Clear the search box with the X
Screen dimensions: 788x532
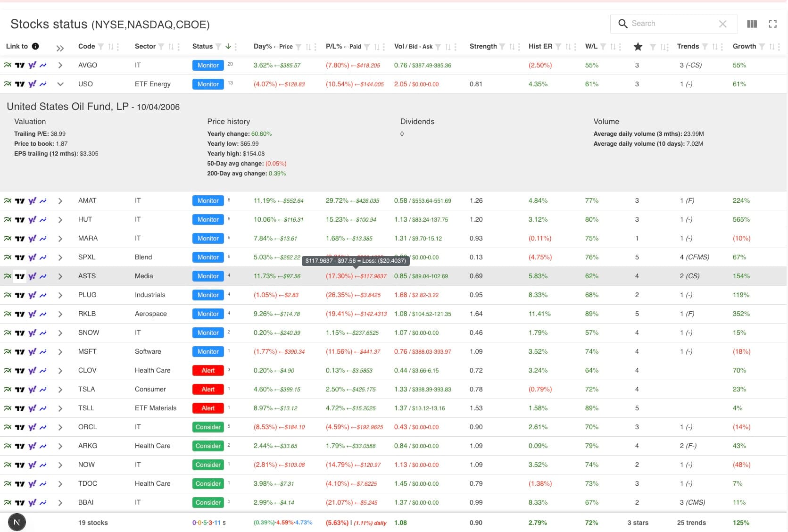(x=723, y=24)
